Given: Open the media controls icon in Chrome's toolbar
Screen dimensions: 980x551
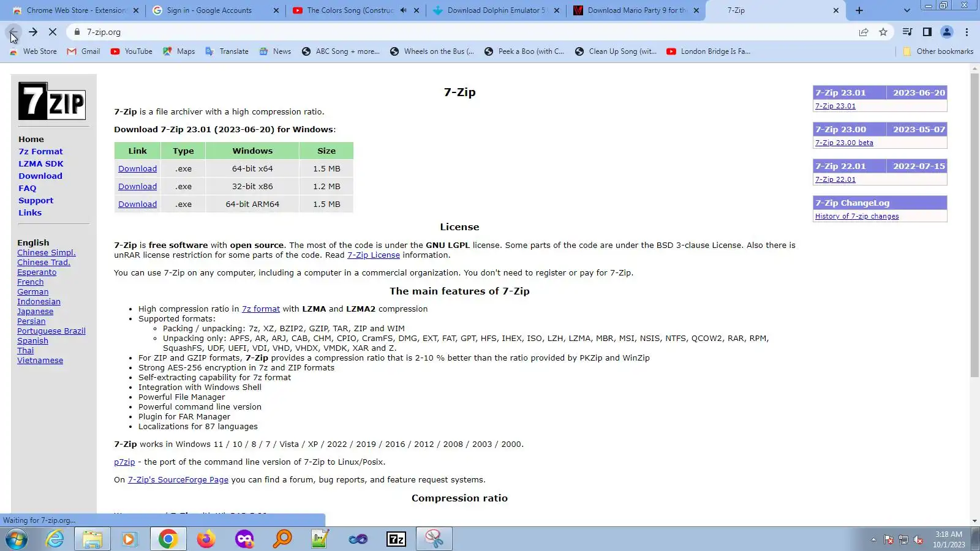Looking at the screenshot, I should 908,32.
